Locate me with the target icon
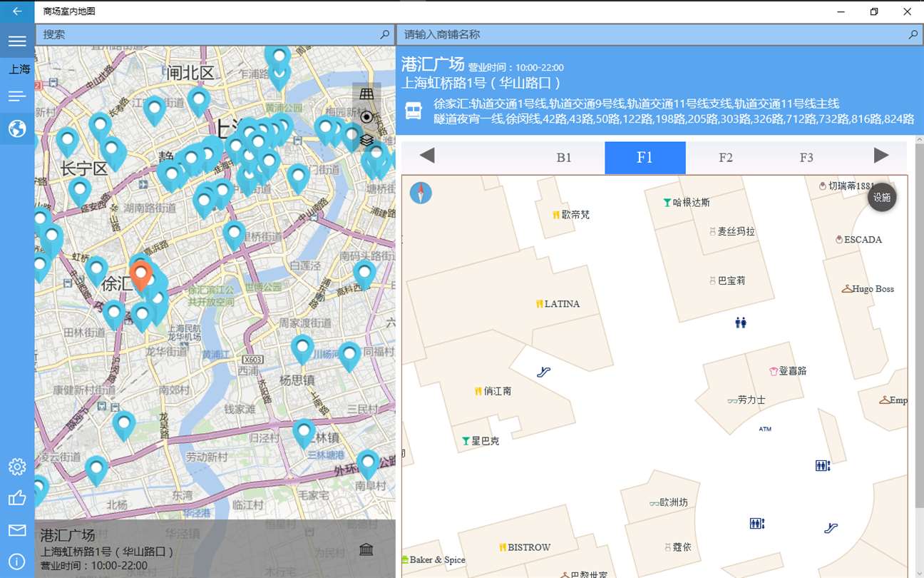 click(x=366, y=117)
